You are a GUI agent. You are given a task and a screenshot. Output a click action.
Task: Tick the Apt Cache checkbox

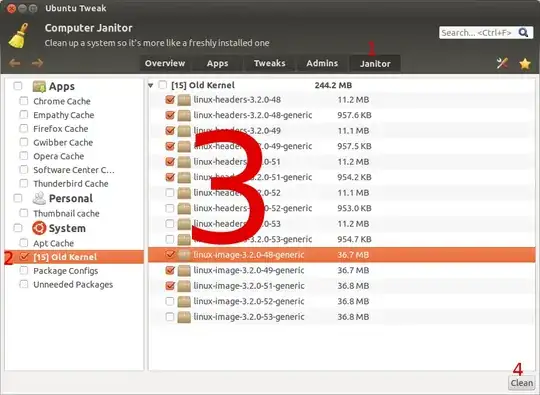click(x=23, y=243)
